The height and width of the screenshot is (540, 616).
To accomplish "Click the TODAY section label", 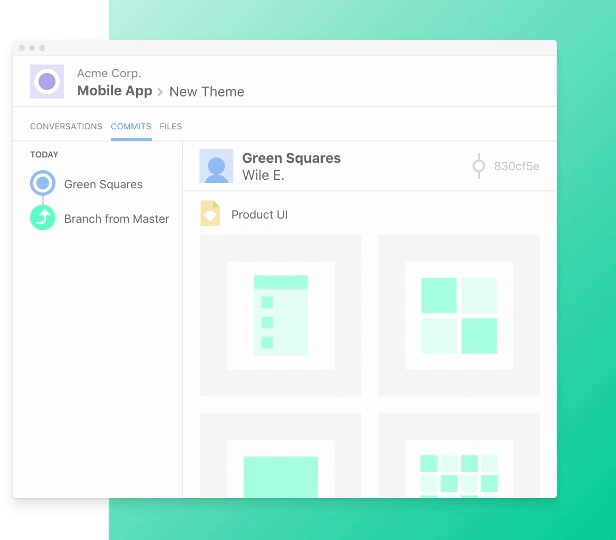I will pyautogui.click(x=44, y=154).
